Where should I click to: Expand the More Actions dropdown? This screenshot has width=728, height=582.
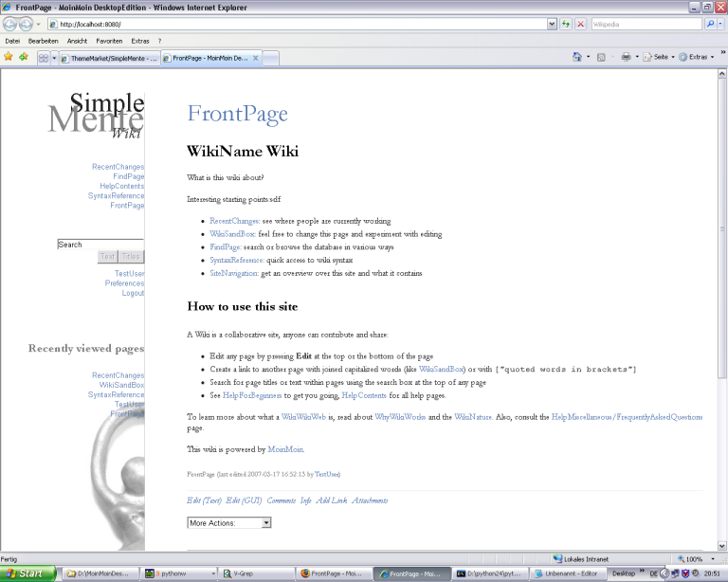point(265,522)
